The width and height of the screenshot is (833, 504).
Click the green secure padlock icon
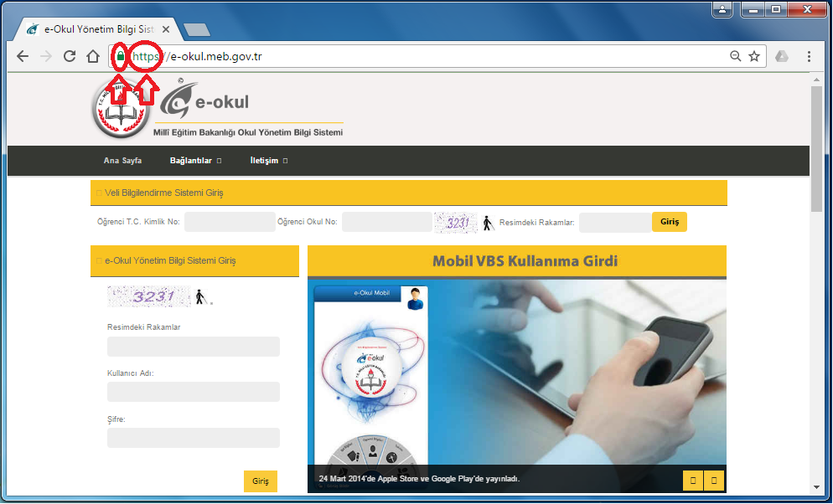coord(121,56)
